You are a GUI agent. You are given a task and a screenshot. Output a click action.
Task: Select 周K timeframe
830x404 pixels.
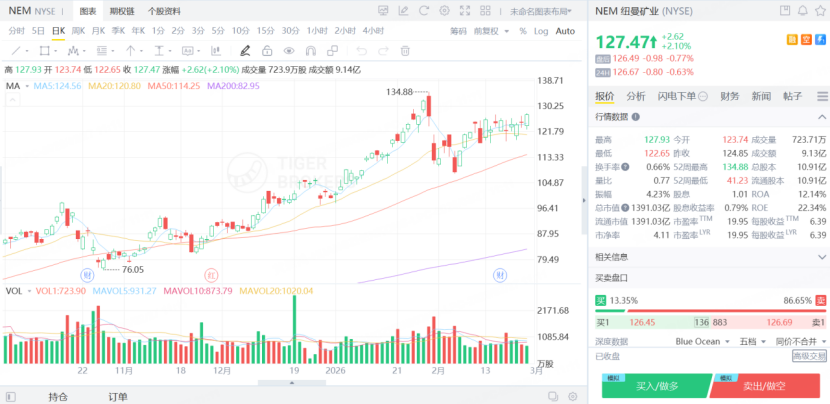pyautogui.click(x=78, y=31)
